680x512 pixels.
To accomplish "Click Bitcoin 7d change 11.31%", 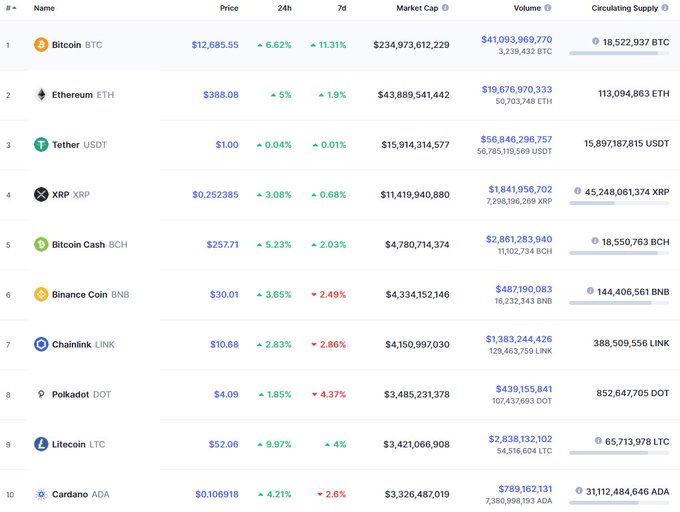I will (x=328, y=45).
